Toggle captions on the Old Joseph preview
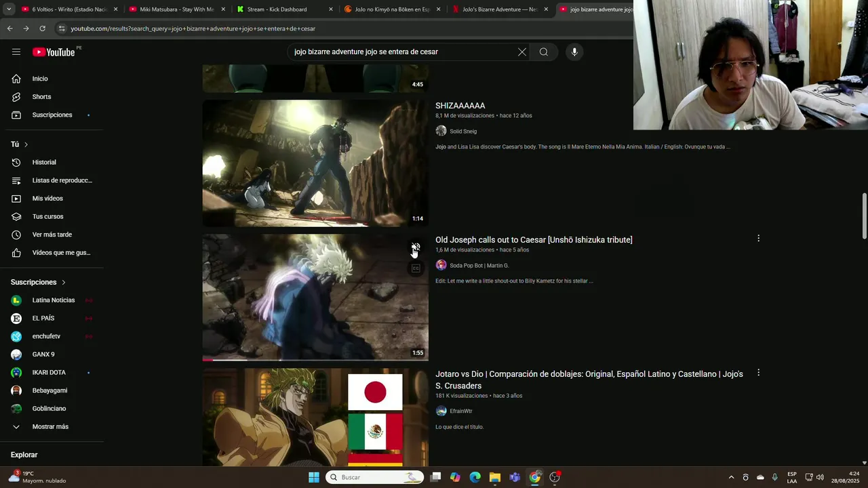The image size is (868, 488). tap(416, 268)
